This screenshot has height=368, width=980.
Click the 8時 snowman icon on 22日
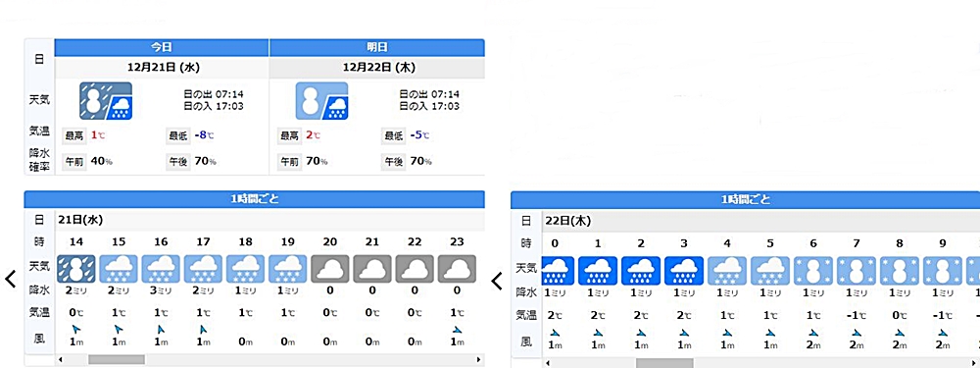(x=900, y=271)
